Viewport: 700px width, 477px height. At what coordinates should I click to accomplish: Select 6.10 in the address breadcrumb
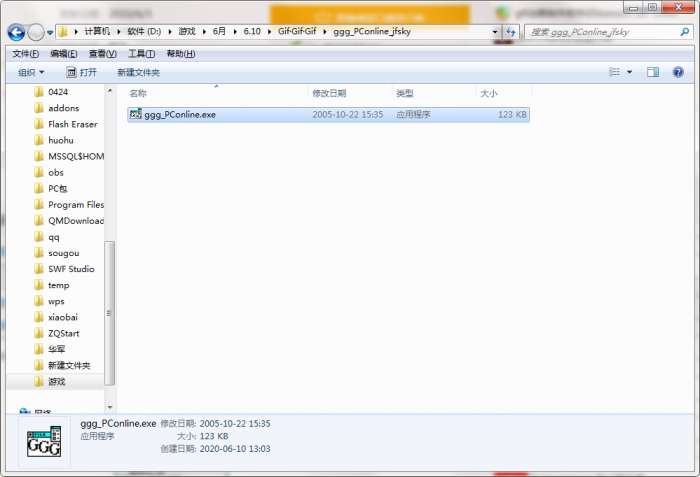tap(252, 31)
